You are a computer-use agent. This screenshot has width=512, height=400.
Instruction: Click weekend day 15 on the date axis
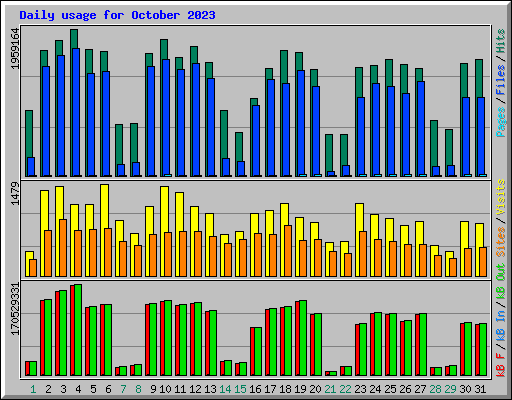[x=240, y=389]
